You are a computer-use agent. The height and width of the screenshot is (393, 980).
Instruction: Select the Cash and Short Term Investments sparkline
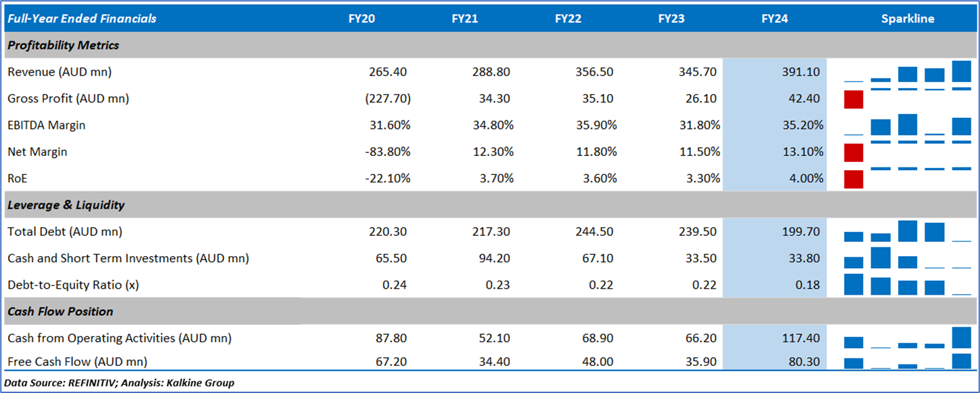click(x=908, y=258)
